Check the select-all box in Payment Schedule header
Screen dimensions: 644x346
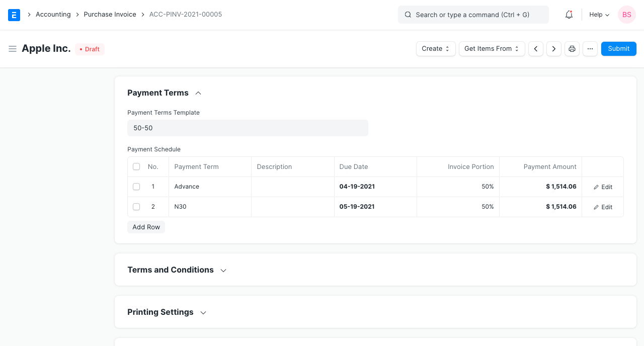(x=136, y=166)
